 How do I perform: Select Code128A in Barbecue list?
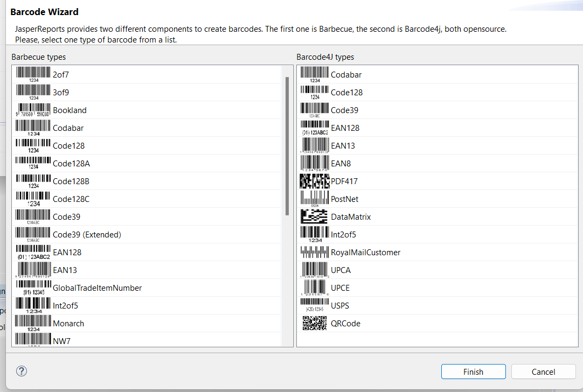(71, 164)
